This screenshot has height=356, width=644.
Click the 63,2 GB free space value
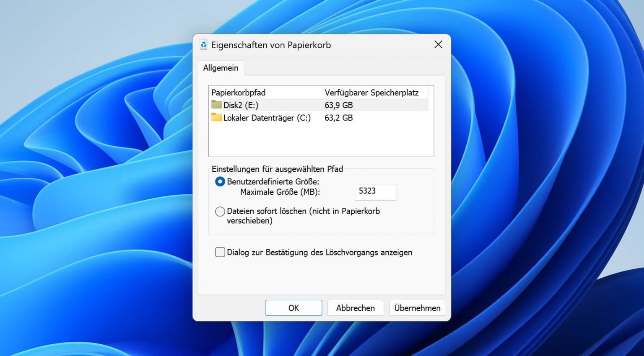click(x=339, y=118)
